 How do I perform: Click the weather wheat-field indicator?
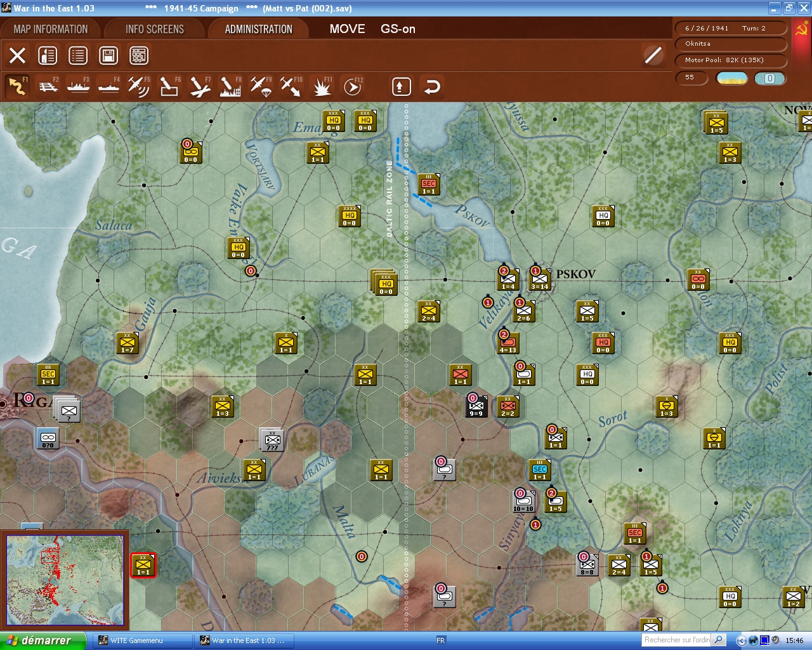tap(732, 78)
